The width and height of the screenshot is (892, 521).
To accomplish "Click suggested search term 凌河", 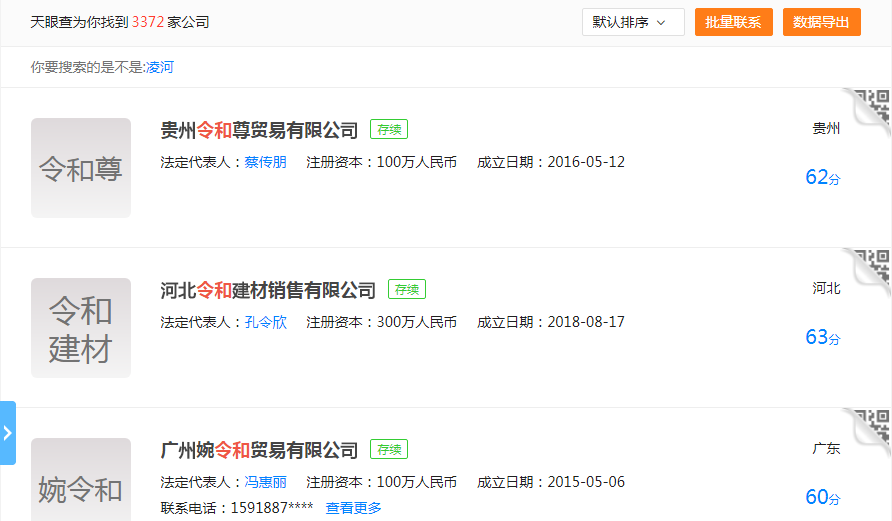I will 160,67.
